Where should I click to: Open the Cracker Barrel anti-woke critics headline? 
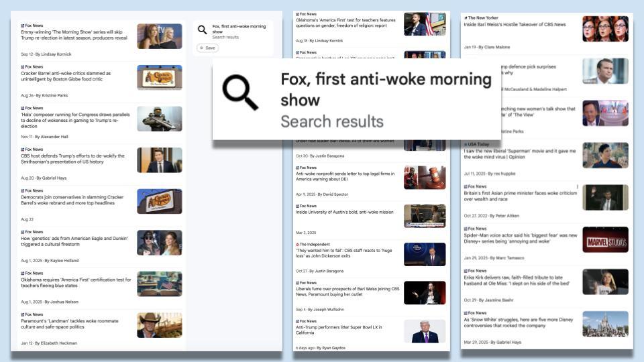[x=66, y=76]
